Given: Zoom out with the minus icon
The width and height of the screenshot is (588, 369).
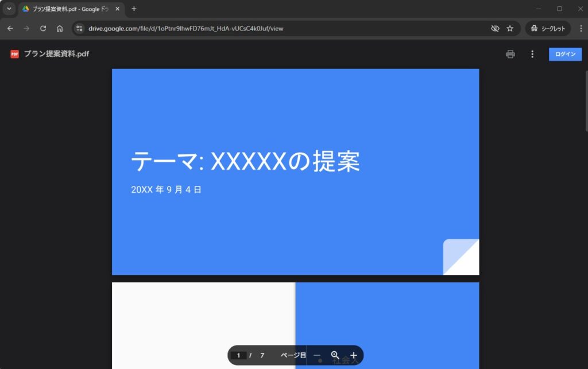Looking at the screenshot, I should pos(317,355).
